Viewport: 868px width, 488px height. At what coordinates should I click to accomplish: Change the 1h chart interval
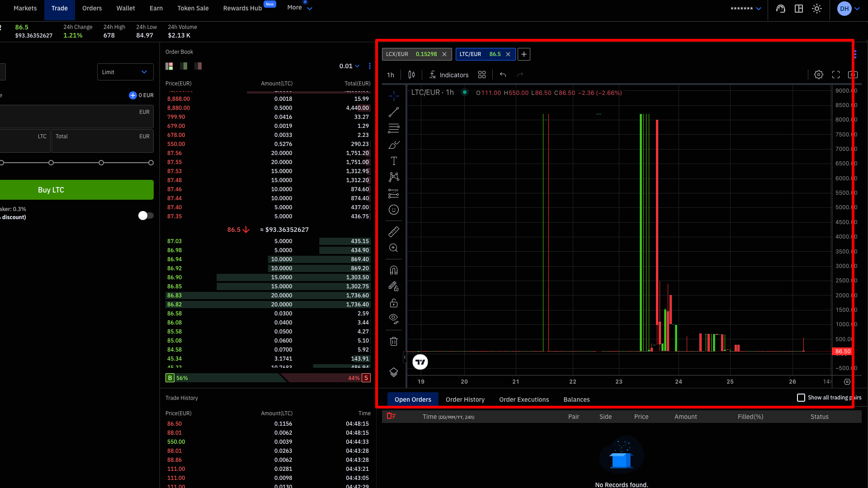coord(391,75)
